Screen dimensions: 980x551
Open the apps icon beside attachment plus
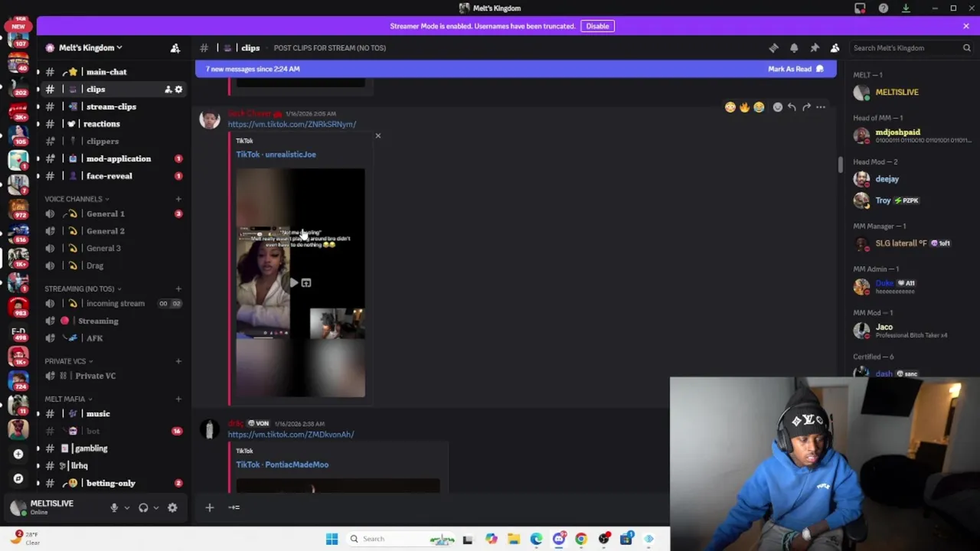(234, 507)
